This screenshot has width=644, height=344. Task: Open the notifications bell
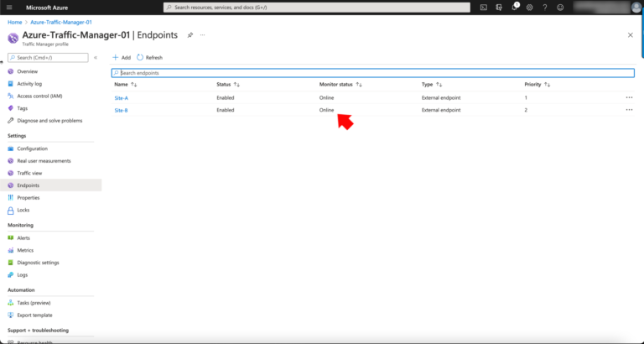515,8
